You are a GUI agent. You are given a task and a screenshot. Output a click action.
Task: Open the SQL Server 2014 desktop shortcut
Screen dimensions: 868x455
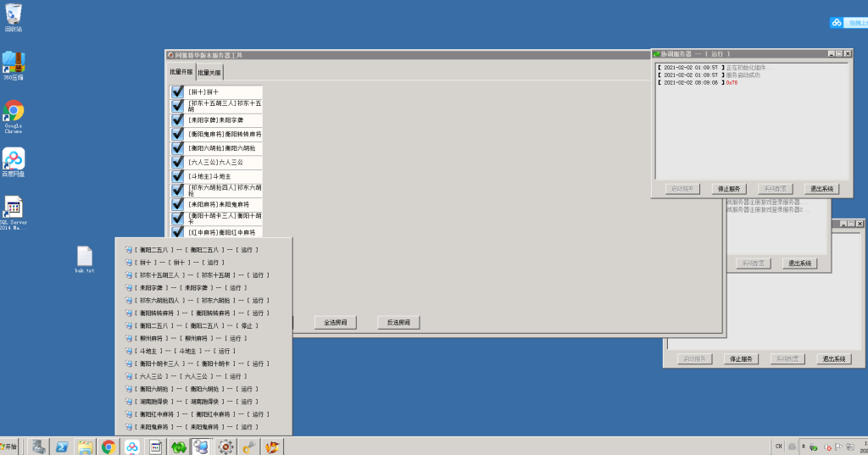pos(14,214)
